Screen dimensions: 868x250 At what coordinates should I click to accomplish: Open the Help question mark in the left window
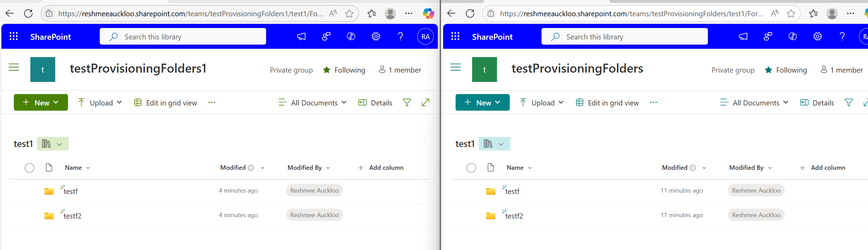pyautogui.click(x=400, y=36)
